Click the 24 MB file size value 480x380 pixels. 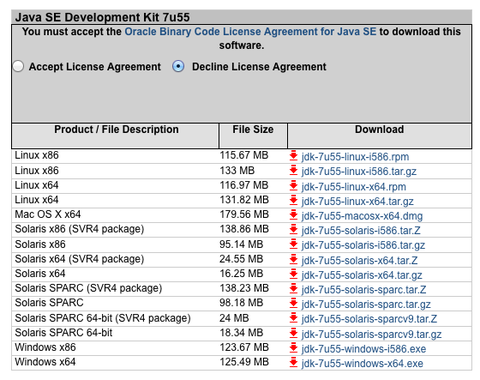click(234, 318)
